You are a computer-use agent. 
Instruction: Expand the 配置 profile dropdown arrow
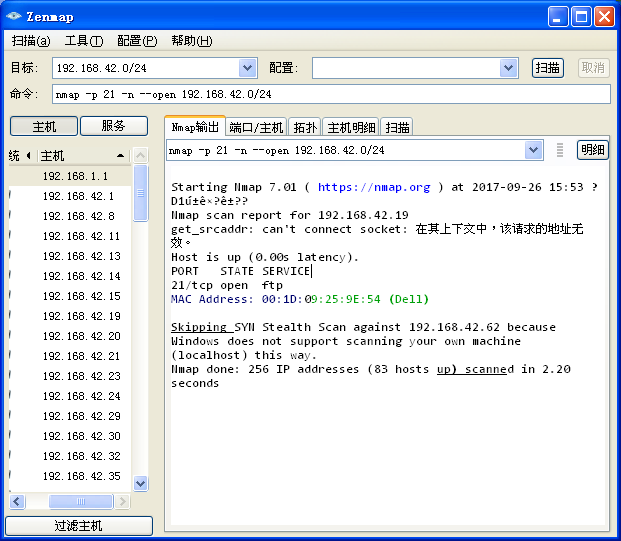point(509,68)
